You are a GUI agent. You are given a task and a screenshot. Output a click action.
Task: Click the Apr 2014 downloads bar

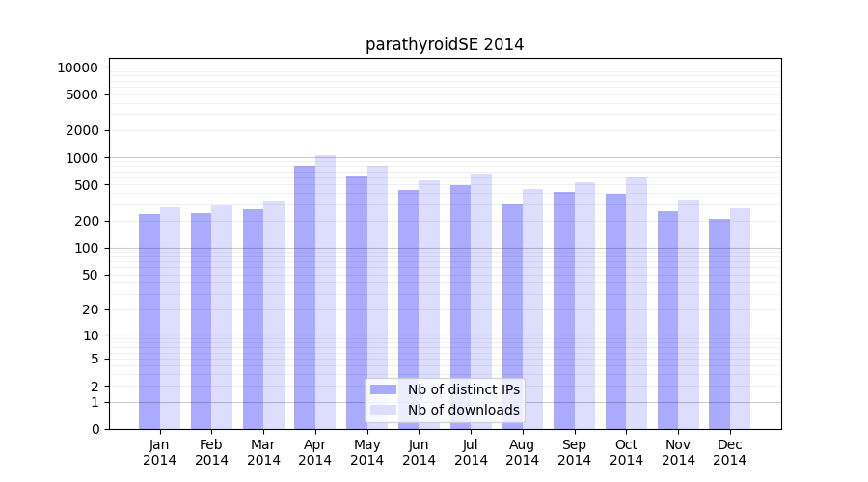point(326,289)
